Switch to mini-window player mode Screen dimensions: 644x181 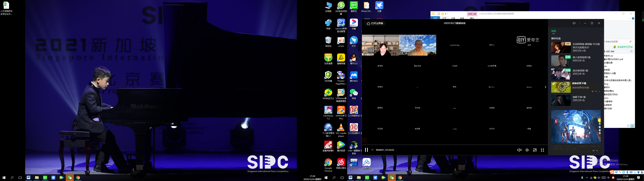tap(535, 150)
